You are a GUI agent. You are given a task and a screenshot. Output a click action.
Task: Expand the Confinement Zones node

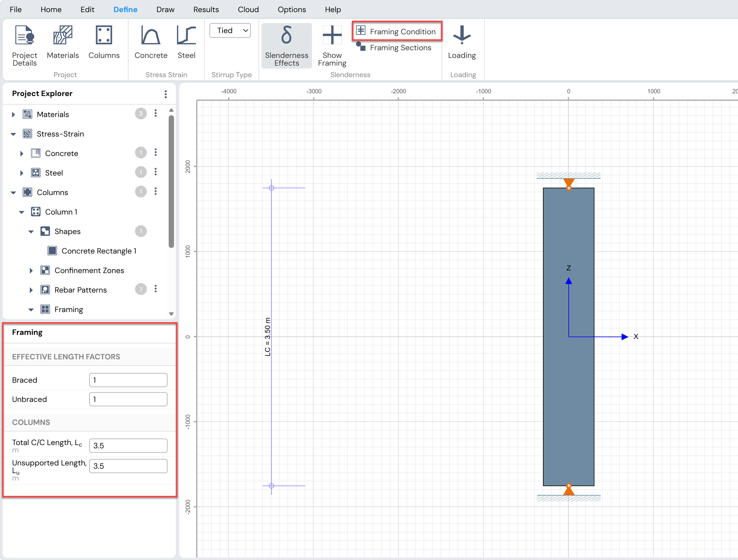(x=31, y=271)
